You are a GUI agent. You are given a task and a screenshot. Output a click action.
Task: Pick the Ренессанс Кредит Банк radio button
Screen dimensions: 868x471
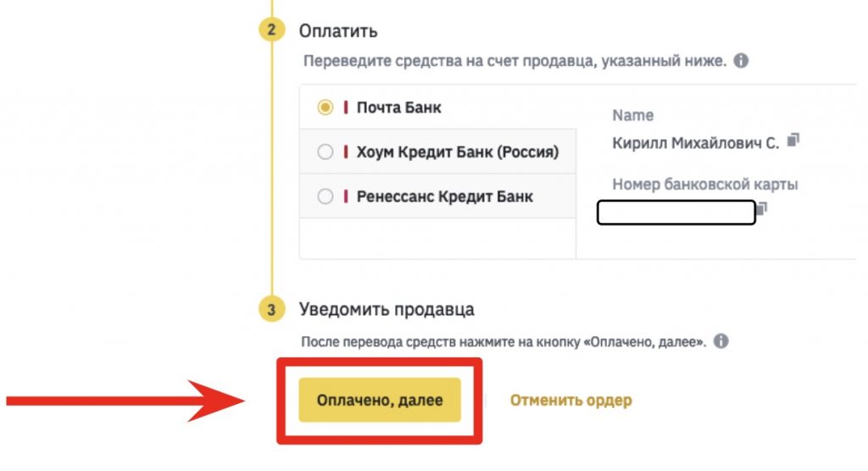click(x=325, y=197)
